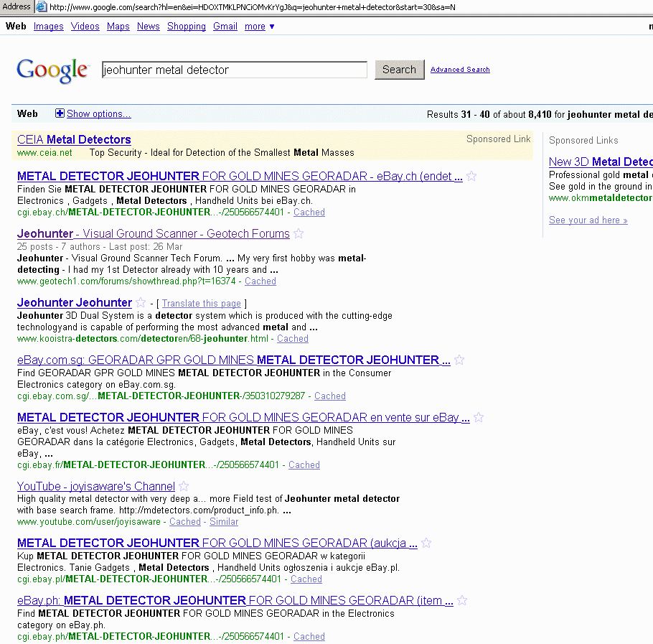Open Advanced Search link

[x=460, y=70]
